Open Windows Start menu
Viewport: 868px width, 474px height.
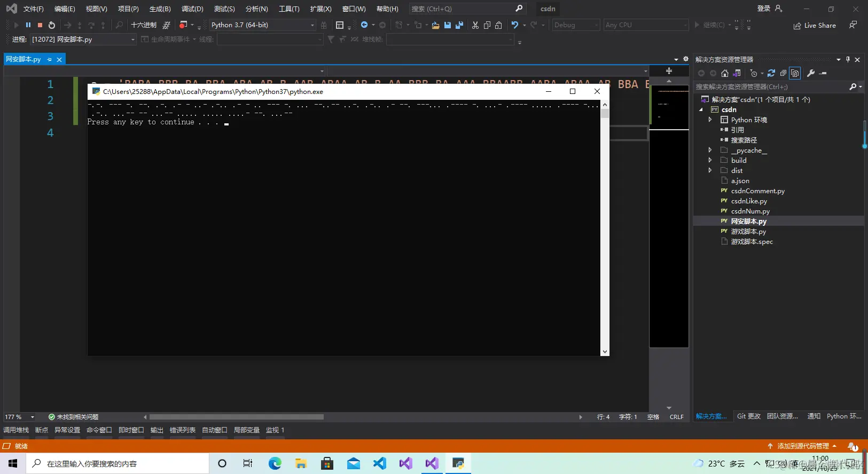coord(13,463)
